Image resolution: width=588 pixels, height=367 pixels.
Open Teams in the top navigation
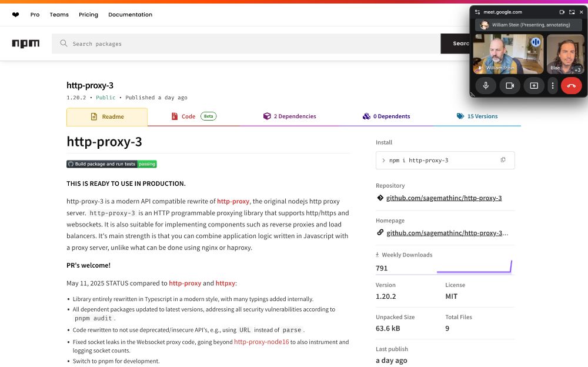pos(59,15)
